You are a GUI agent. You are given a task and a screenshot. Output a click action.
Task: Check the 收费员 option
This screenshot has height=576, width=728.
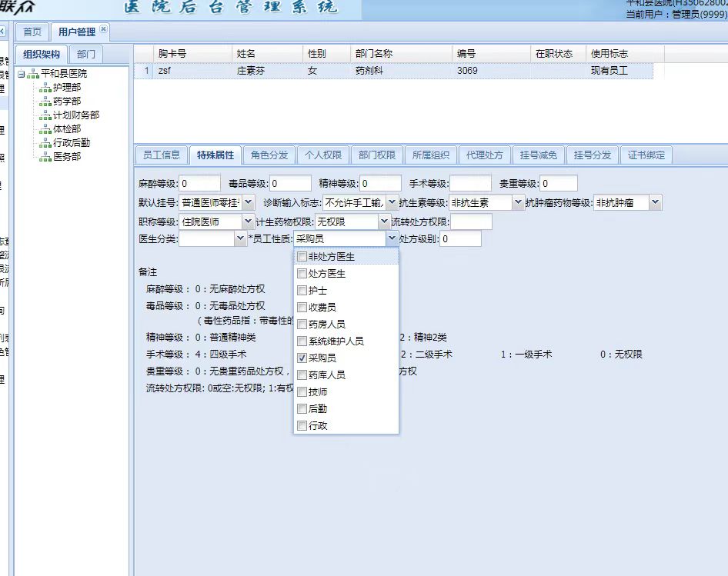click(x=302, y=308)
